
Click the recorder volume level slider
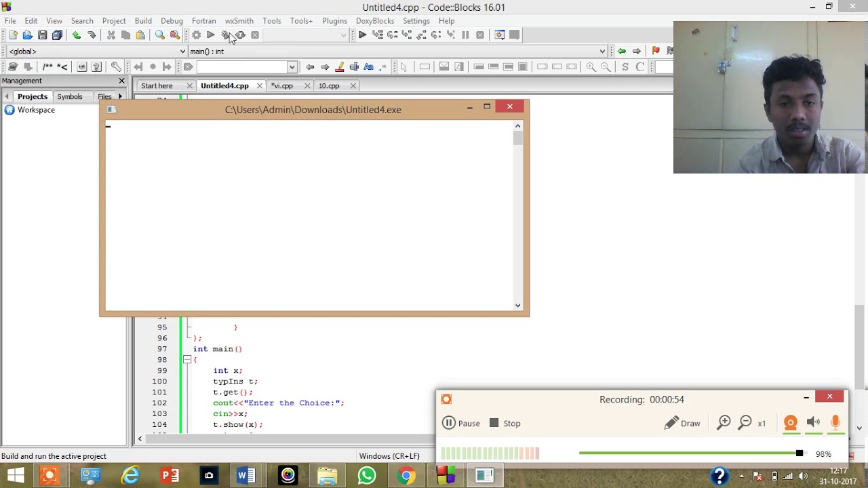[x=799, y=453]
